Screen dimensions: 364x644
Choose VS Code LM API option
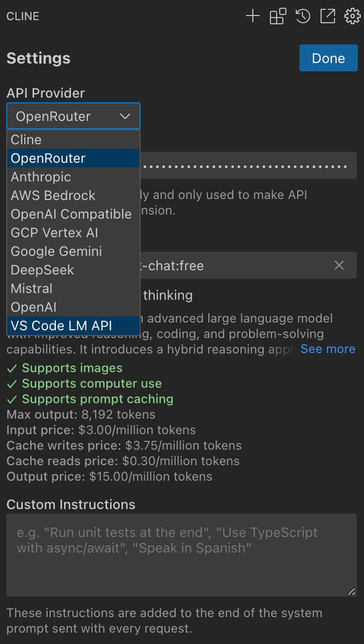tap(62, 326)
